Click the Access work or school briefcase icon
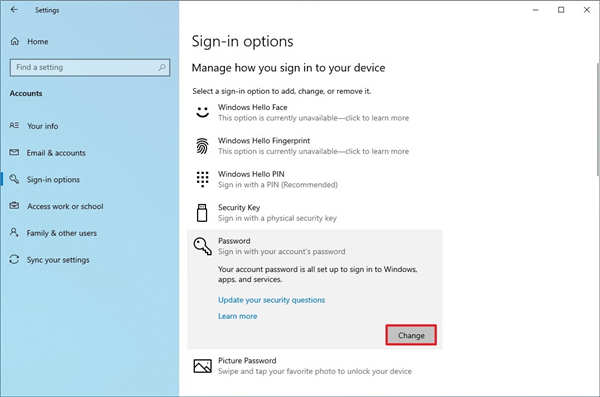The width and height of the screenshot is (600, 397). [14, 206]
